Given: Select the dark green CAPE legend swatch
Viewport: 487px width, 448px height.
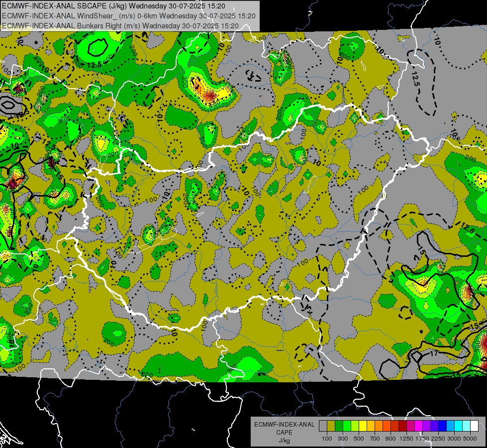Looking at the screenshot, I should pos(339,426).
